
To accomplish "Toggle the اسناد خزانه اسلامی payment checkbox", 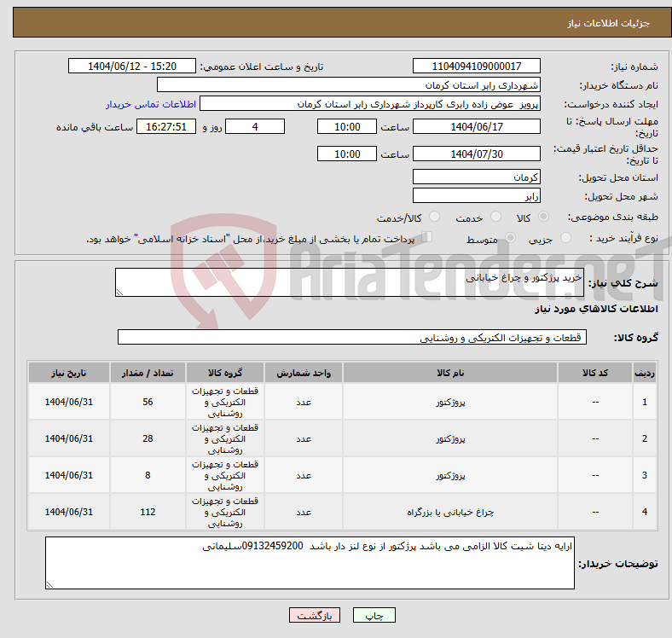I will click(427, 237).
